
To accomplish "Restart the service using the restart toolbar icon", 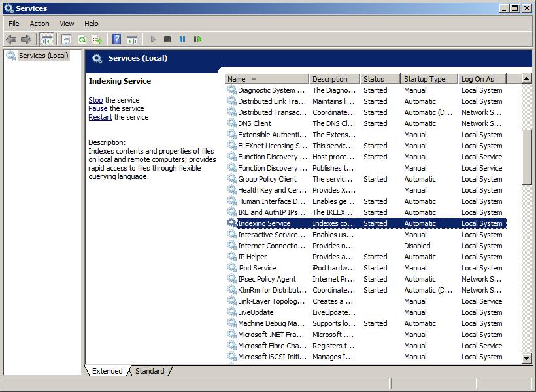I will (x=197, y=39).
